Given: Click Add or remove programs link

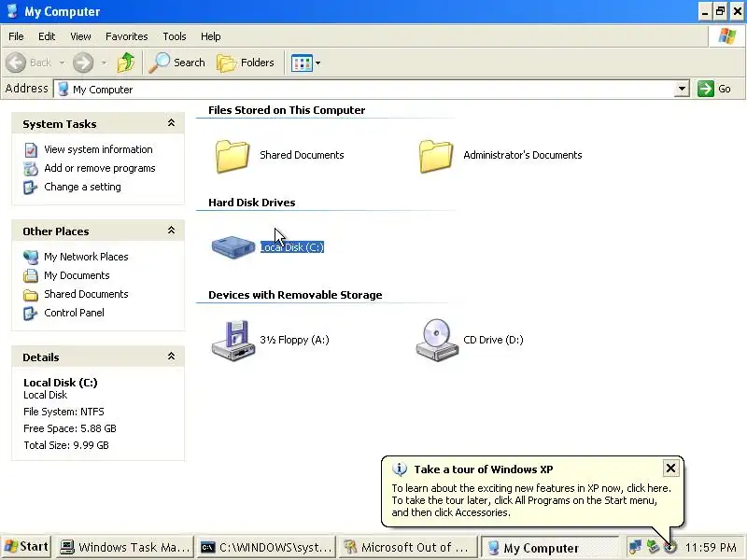Looking at the screenshot, I should (x=100, y=168).
